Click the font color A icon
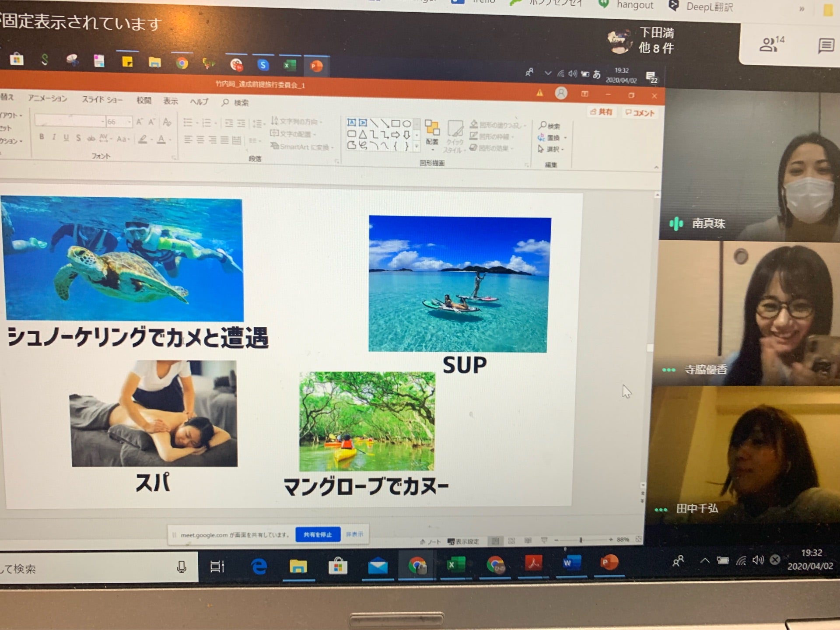Image resolution: width=840 pixels, height=630 pixels. [161, 140]
